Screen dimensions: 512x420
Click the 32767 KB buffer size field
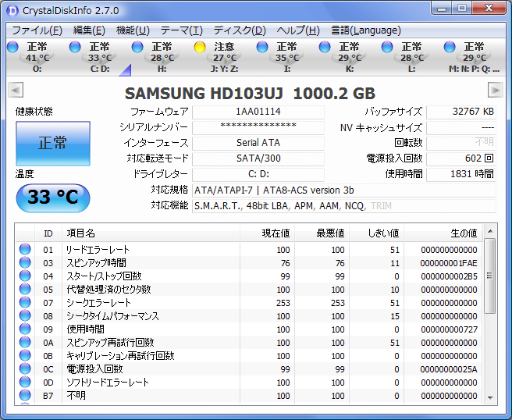461,112
